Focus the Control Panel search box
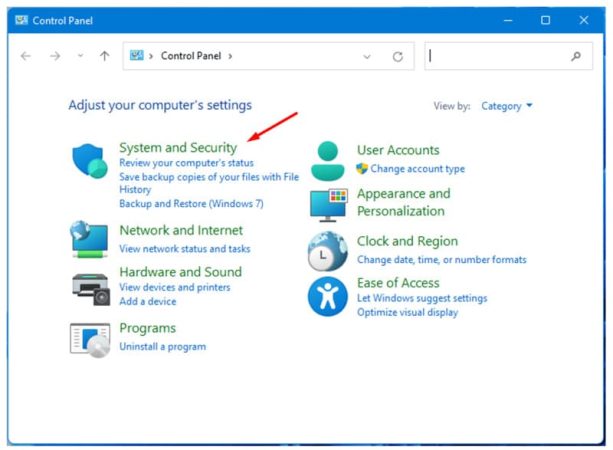This screenshot has width=613, height=450. [508, 56]
